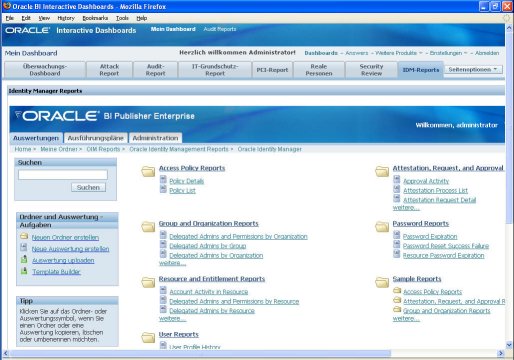Open the Audit Reports dashboard link

point(220,29)
